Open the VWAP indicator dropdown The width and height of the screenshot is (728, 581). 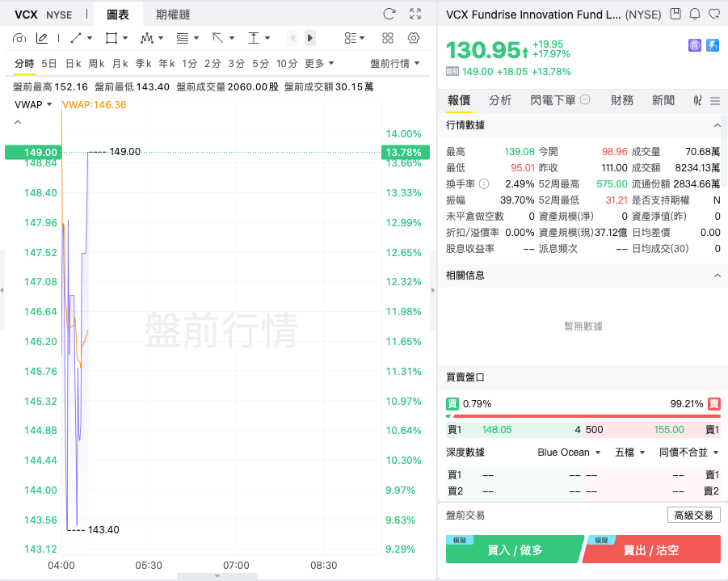33,104
